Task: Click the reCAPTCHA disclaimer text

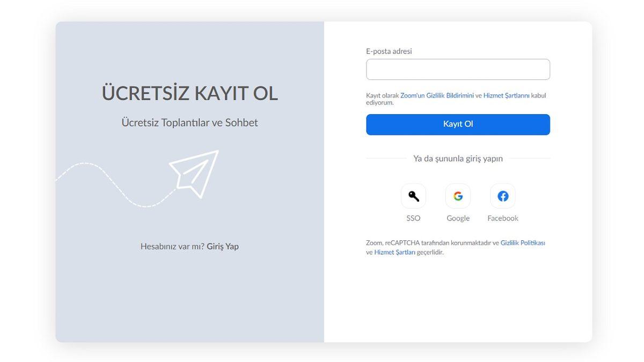Action: click(x=429, y=242)
